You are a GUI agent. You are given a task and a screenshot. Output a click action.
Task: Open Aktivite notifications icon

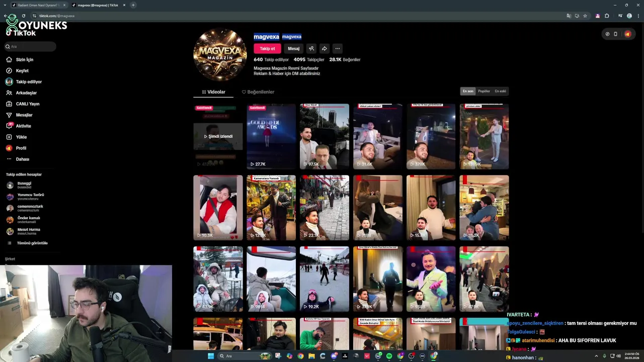(9, 126)
